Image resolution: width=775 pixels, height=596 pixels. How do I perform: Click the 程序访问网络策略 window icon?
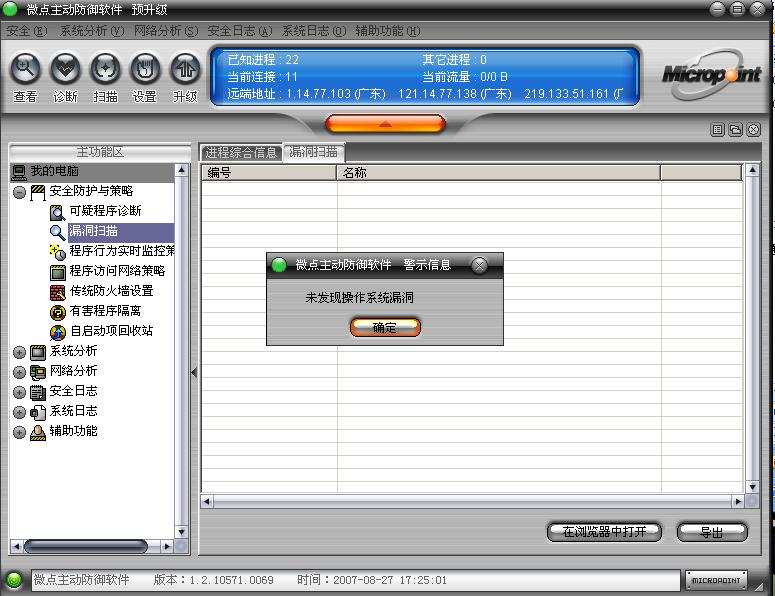pos(57,272)
